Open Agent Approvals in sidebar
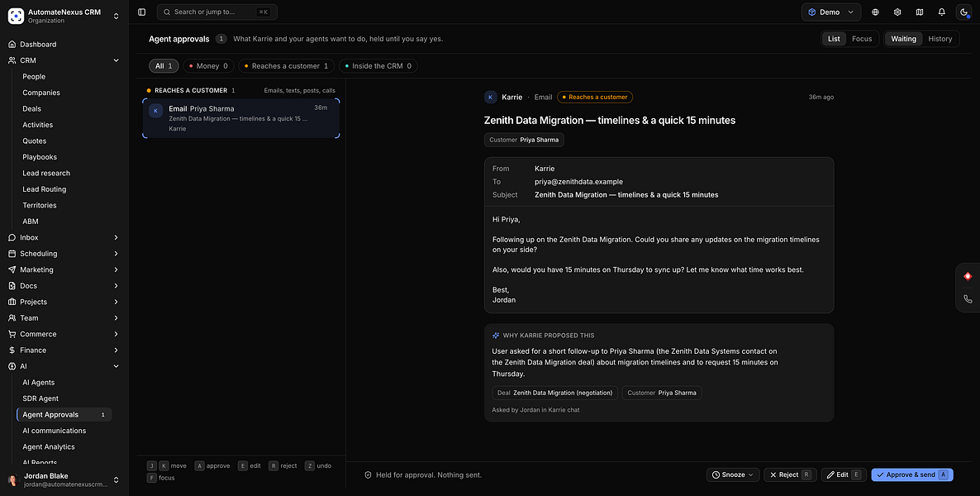Image resolution: width=980 pixels, height=496 pixels. tap(64, 415)
